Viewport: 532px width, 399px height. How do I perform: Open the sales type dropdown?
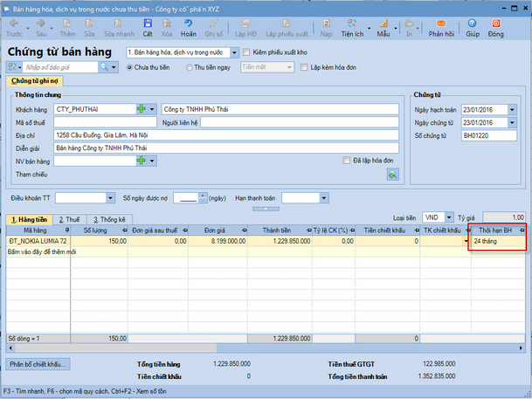[x=234, y=52]
